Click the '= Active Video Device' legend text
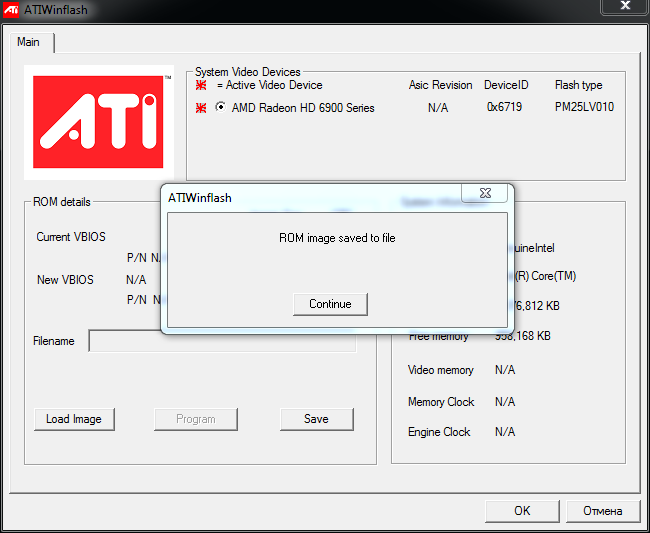Image resolution: width=650 pixels, height=533 pixels. 269,85
